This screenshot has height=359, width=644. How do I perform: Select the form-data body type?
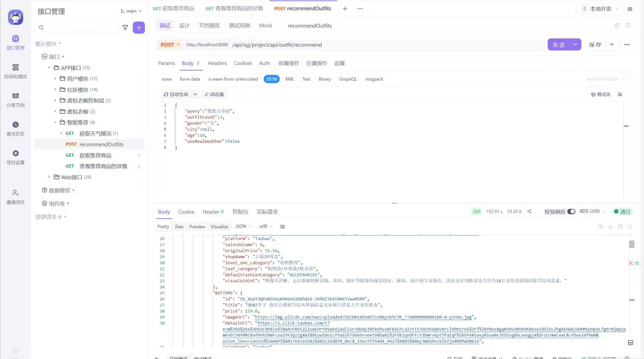click(190, 79)
